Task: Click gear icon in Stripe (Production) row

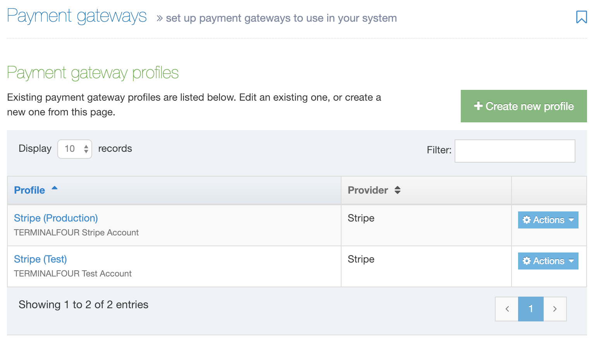Action: [x=527, y=220]
